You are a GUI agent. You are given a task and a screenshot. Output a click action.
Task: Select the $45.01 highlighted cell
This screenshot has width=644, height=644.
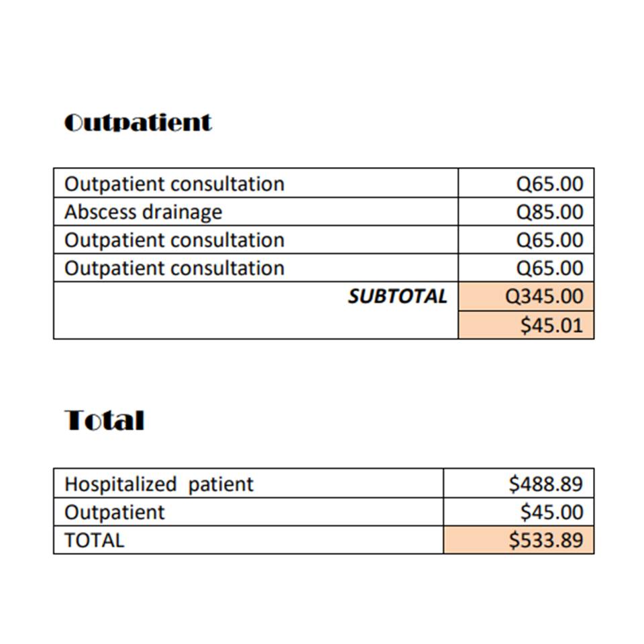pos(526,325)
